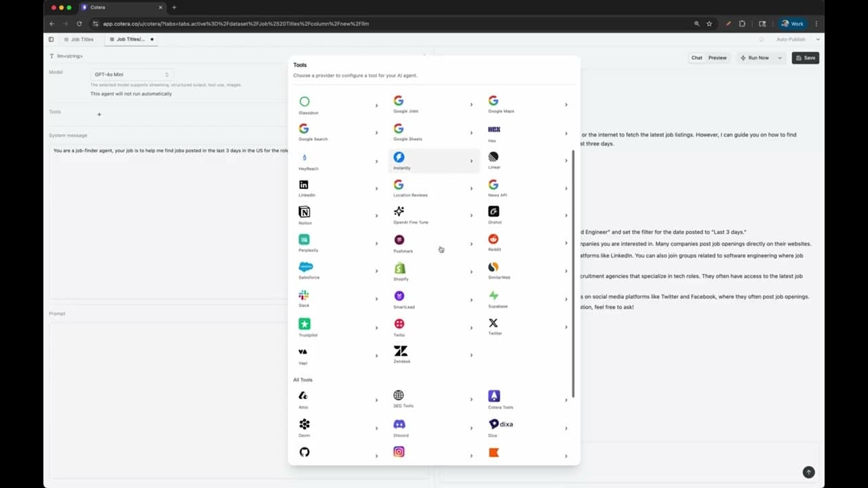Click the Run Now button
868x488 pixels.
756,58
